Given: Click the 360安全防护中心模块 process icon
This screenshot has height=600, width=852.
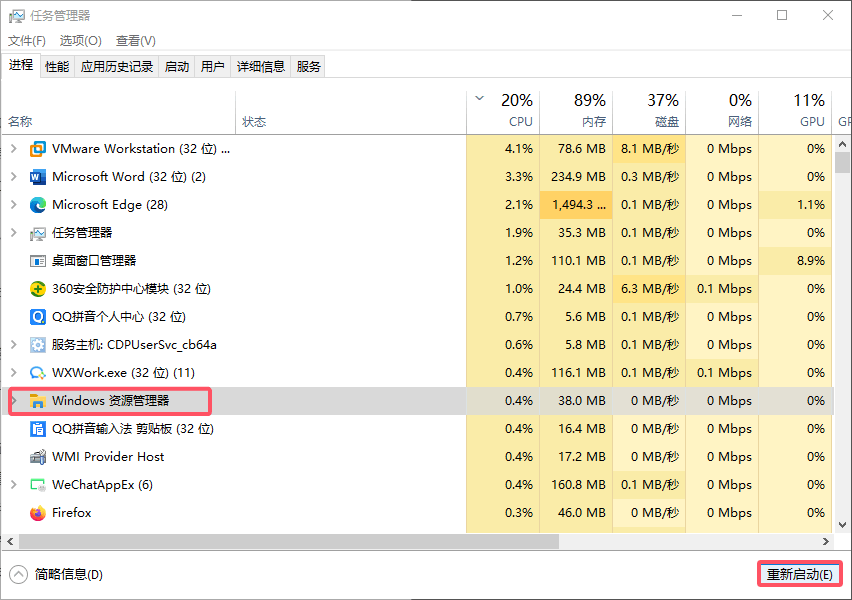Looking at the screenshot, I should pos(38,288).
